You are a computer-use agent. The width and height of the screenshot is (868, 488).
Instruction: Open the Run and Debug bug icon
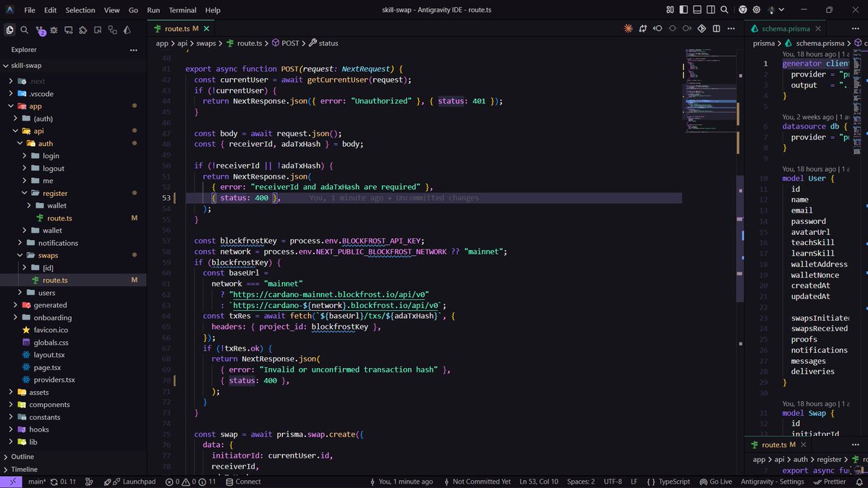(54, 30)
